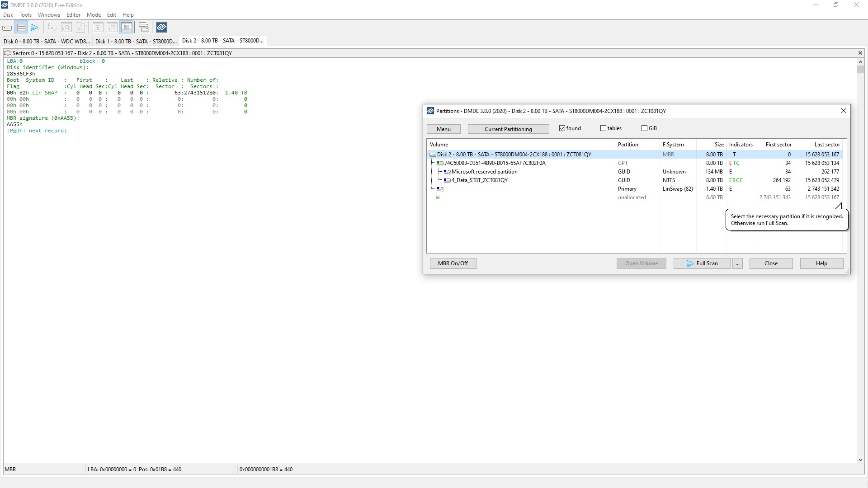Click the Indicators column header
The width and height of the screenshot is (868, 488).
(741, 145)
